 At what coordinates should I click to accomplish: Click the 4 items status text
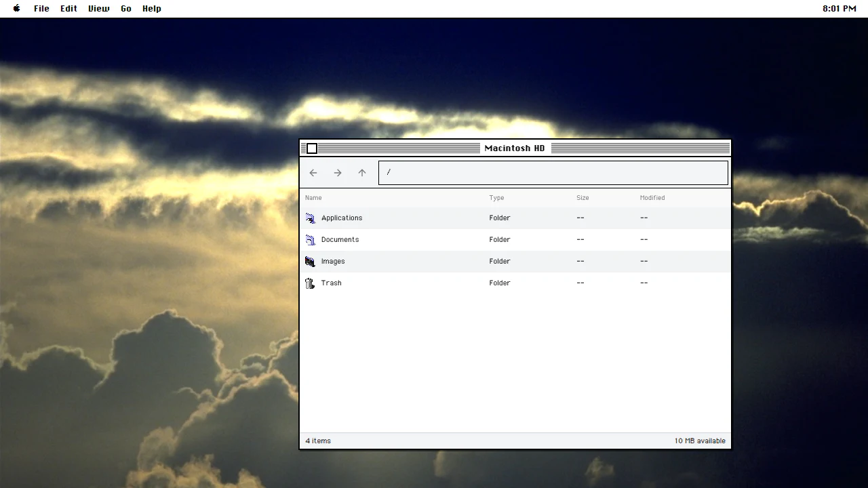[318, 441]
